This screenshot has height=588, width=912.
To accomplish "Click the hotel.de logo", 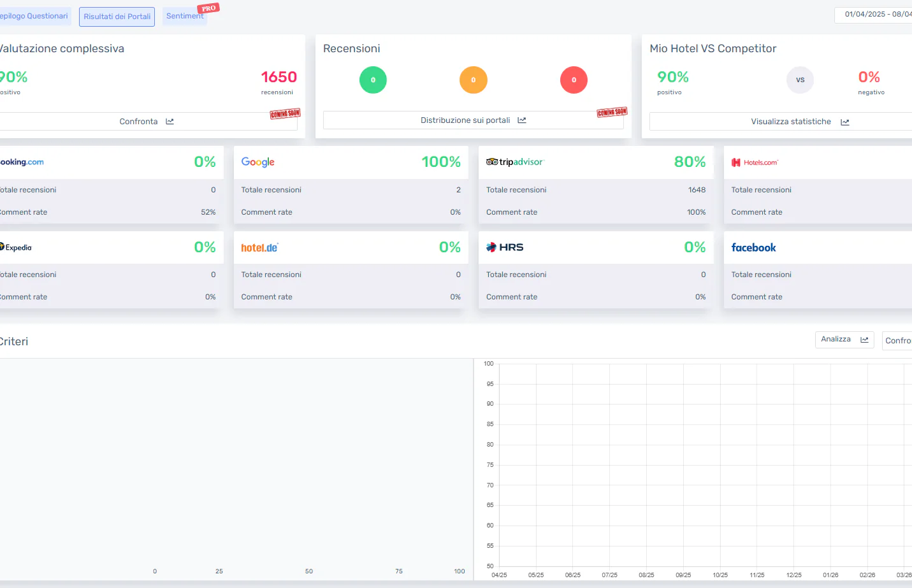I will tap(259, 247).
